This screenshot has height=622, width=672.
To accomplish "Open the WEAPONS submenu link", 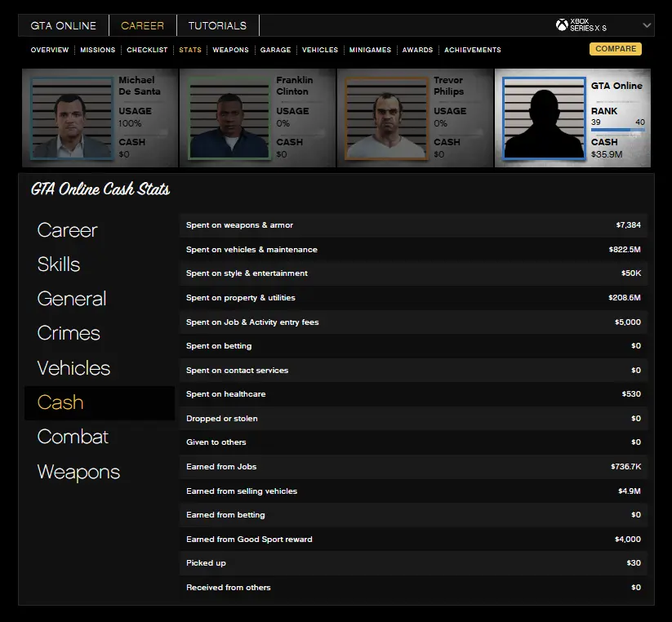I will [230, 50].
